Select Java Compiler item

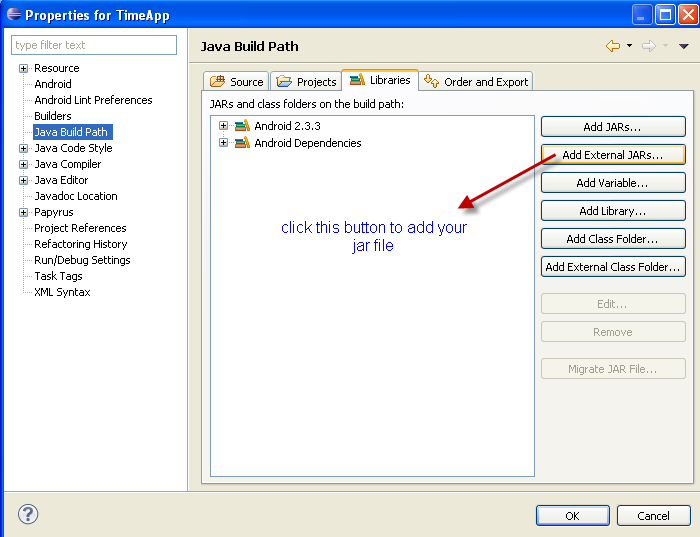68,164
